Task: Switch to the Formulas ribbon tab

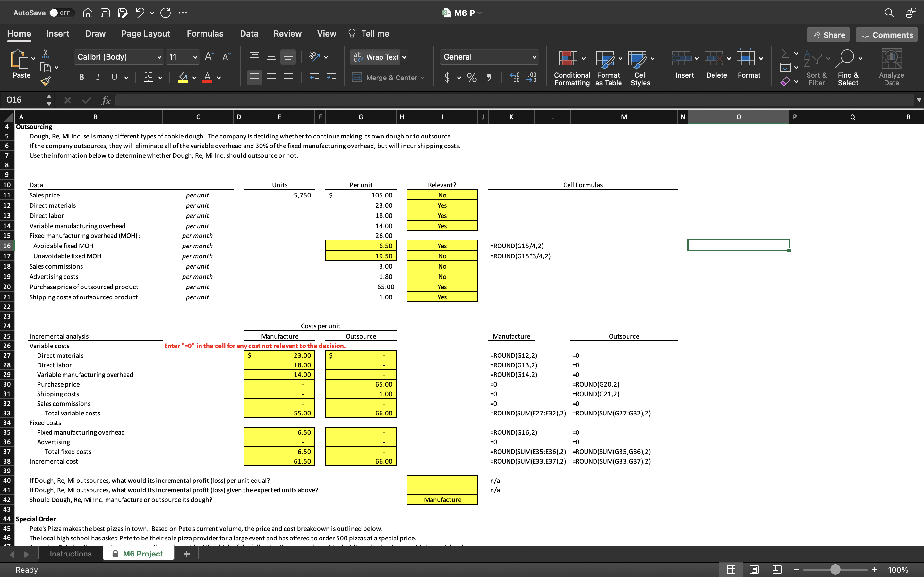Action: tap(205, 34)
